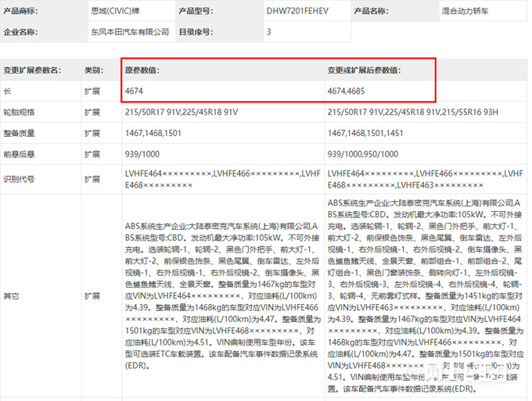Click 扩展 category in the 其它 row
The width and height of the screenshot is (532, 401).
pyautogui.click(x=92, y=296)
